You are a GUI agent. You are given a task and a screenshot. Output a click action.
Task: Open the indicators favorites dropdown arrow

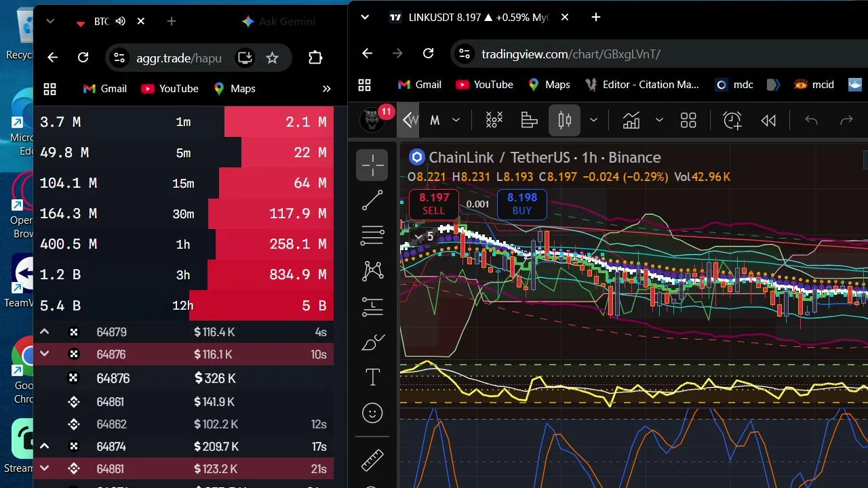[659, 120]
